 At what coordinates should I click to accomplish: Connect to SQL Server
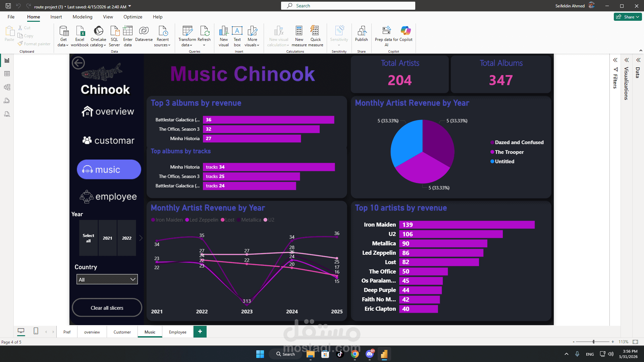point(114,36)
